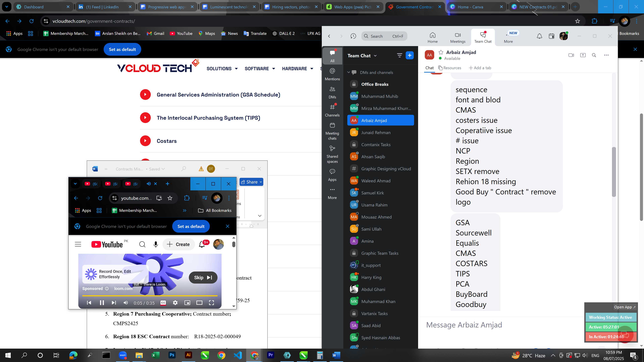Mute the YouTube player volume

pos(126,303)
